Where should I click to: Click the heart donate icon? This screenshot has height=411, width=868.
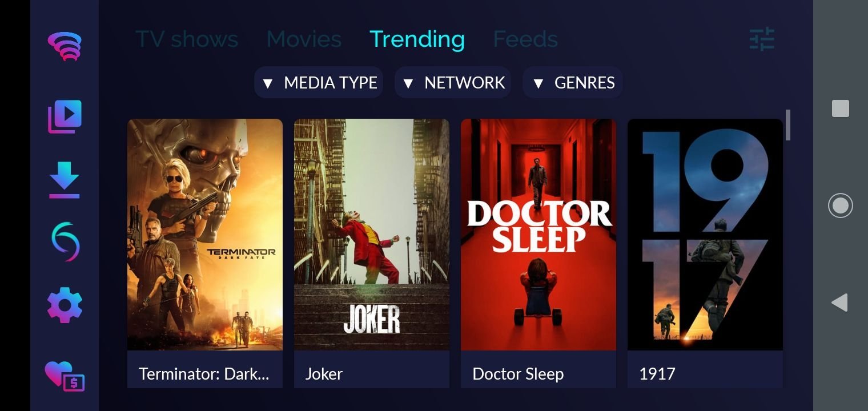point(65,376)
